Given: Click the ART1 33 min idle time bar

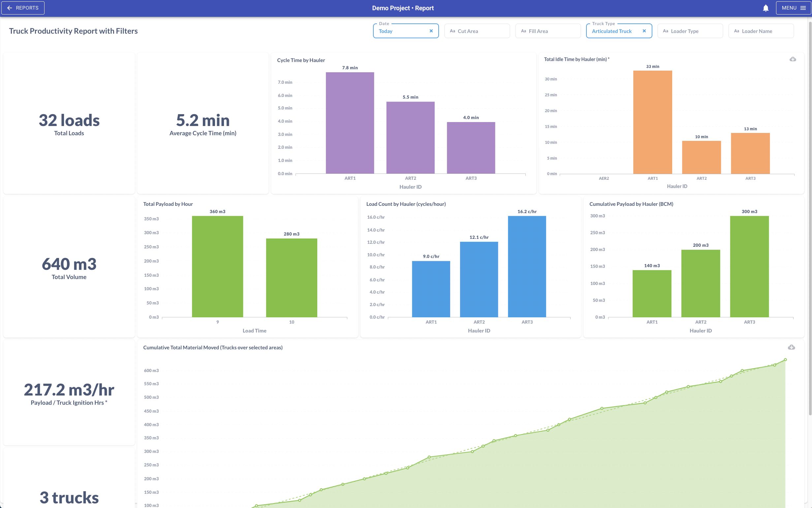Looking at the screenshot, I should point(652,122).
